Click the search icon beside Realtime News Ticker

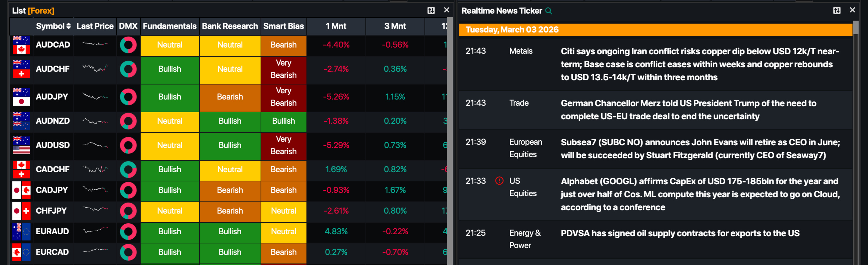548,11
